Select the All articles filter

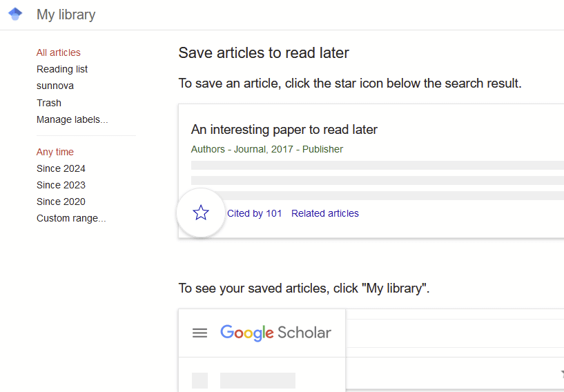59,52
